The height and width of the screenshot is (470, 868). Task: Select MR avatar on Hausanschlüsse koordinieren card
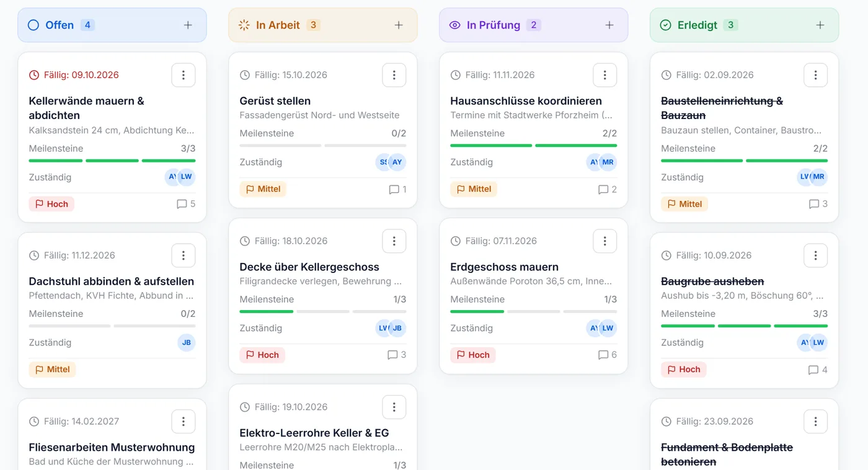[x=608, y=162]
